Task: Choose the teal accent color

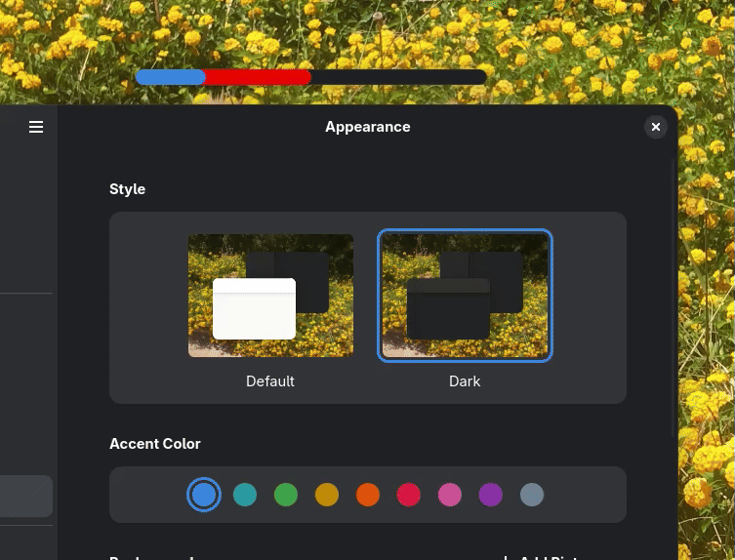Action: [x=245, y=495]
